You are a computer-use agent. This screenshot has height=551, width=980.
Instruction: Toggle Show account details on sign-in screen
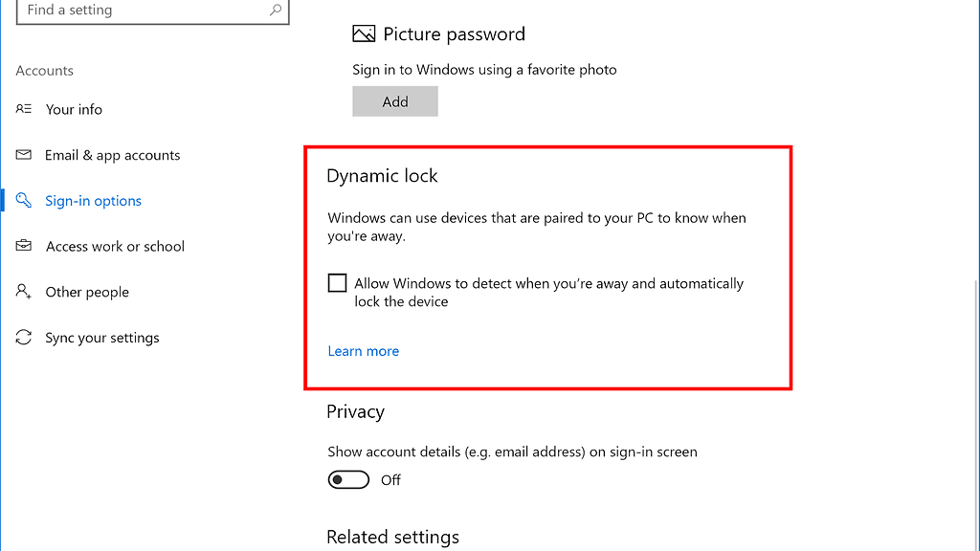348,480
